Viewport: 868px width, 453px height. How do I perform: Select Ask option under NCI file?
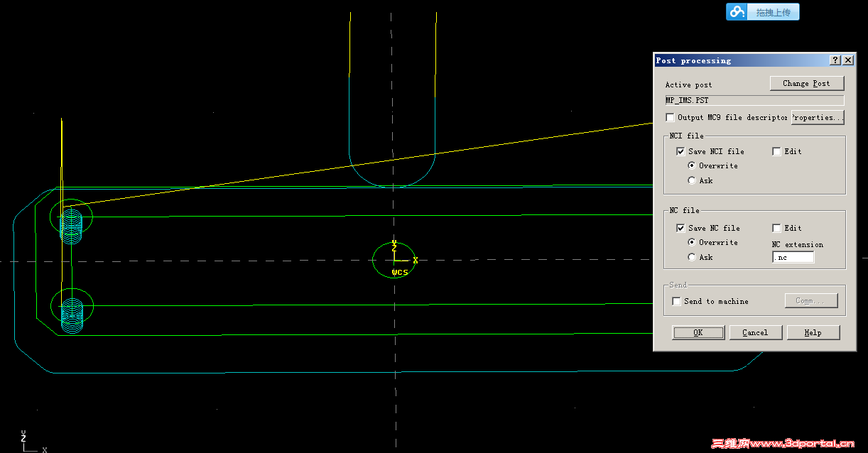(691, 180)
